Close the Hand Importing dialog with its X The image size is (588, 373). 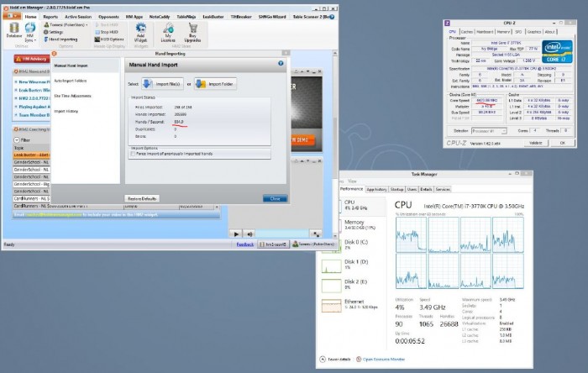(x=286, y=53)
